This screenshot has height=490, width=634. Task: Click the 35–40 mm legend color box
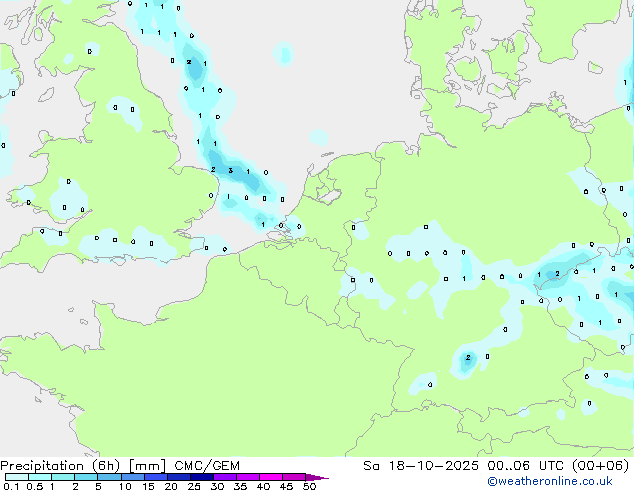point(248,477)
